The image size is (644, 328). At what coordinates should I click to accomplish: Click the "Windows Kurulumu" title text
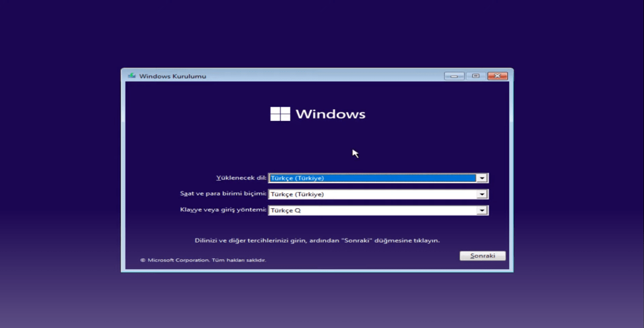173,76
